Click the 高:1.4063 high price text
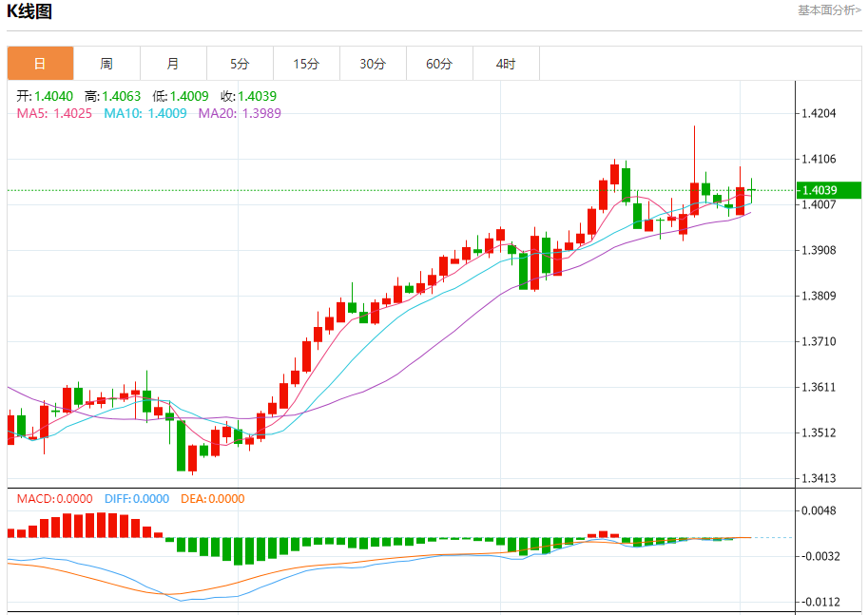Viewport: 868px width, 615px height. [x=112, y=96]
